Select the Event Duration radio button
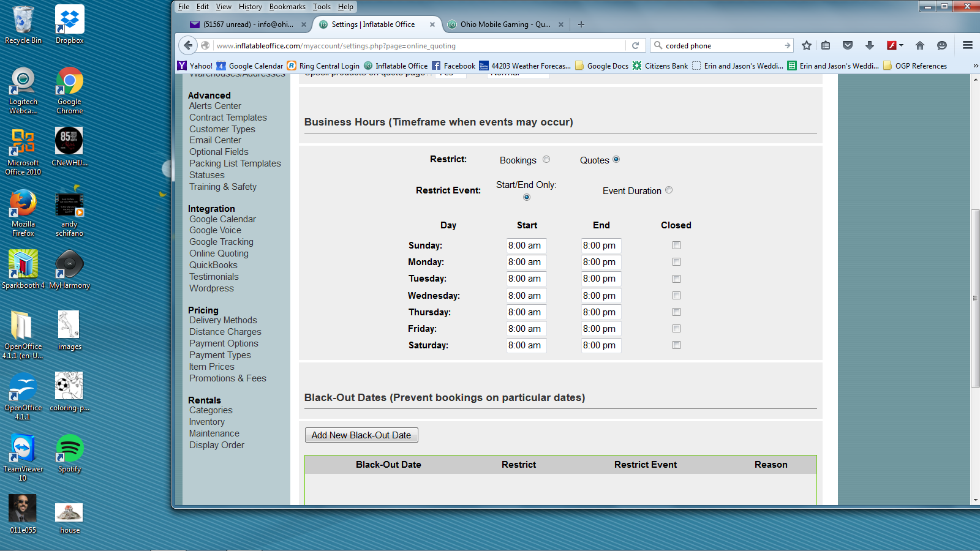980x551 pixels. (669, 190)
